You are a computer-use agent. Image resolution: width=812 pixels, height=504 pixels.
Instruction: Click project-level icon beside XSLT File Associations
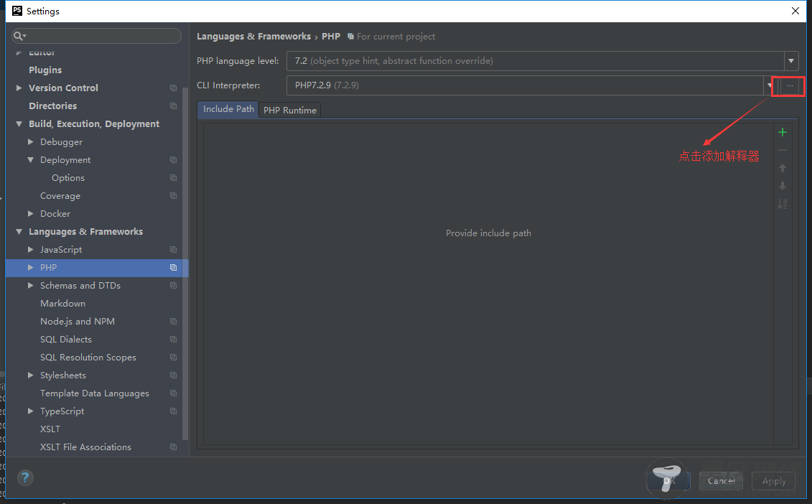click(174, 447)
